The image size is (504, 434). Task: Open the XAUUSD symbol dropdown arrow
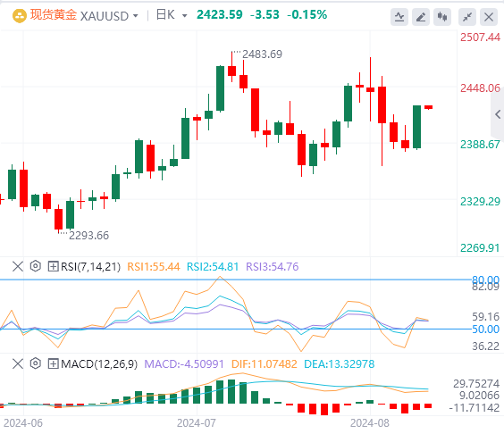136,16
